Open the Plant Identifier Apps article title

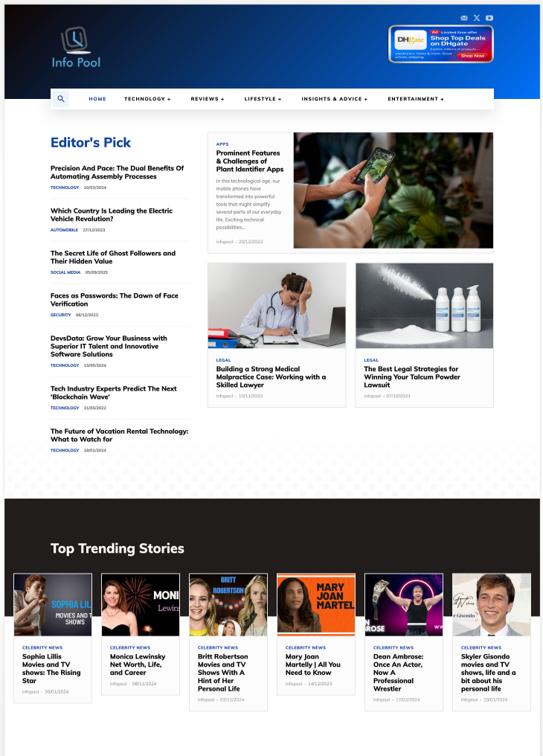point(250,161)
